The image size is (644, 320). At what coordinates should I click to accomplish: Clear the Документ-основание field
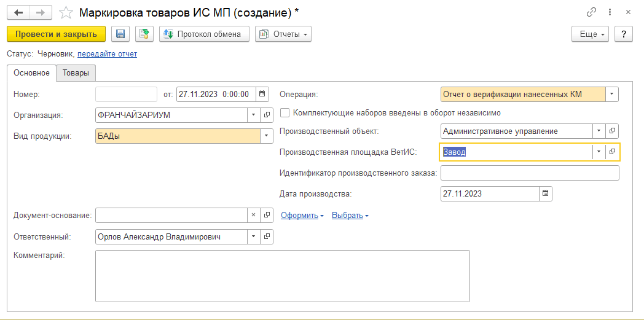pyautogui.click(x=254, y=215)
